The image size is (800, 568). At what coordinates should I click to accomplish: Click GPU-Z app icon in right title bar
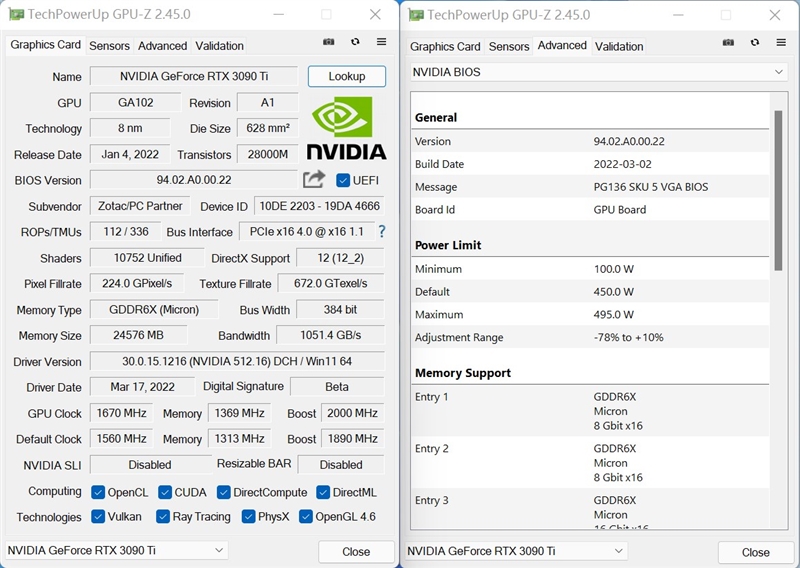[416, 15]
